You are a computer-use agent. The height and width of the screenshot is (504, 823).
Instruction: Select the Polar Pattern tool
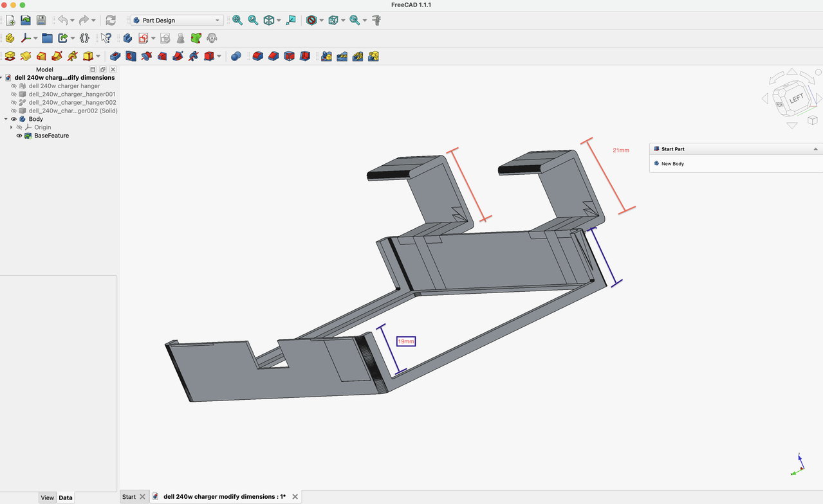click(x=358, y=57)
